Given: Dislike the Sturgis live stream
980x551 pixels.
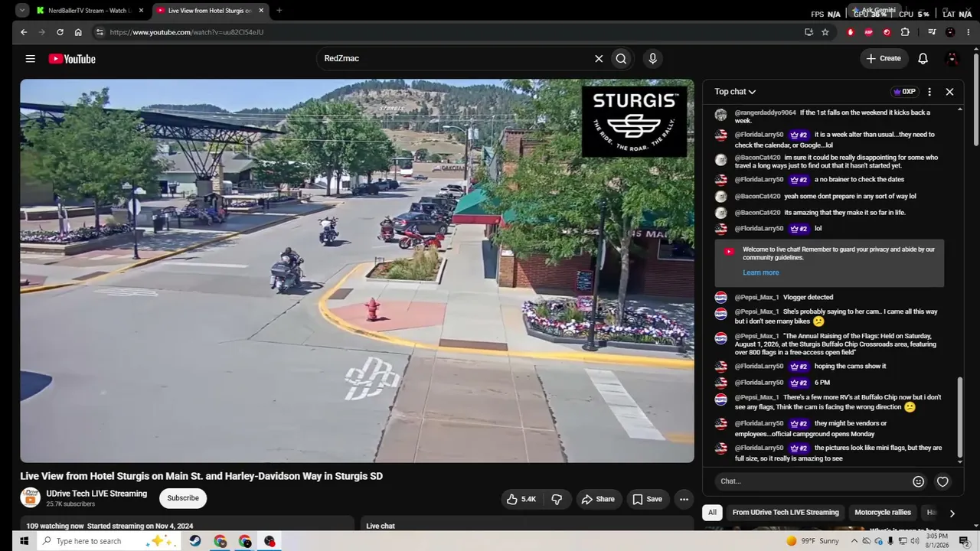Looking at the screenshot, I should [557, 499].
